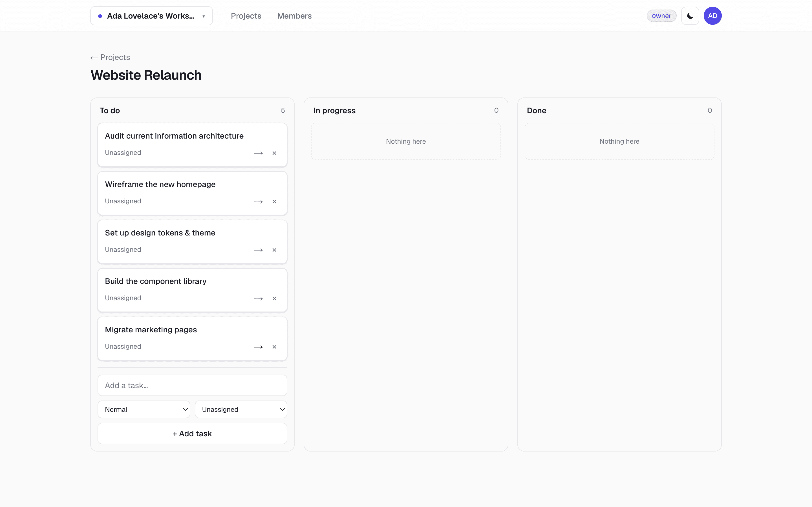The height and width of the screenshot is (507, 812).
Task: Toggle dark mode with moon icon
Action: coord(690,16)
